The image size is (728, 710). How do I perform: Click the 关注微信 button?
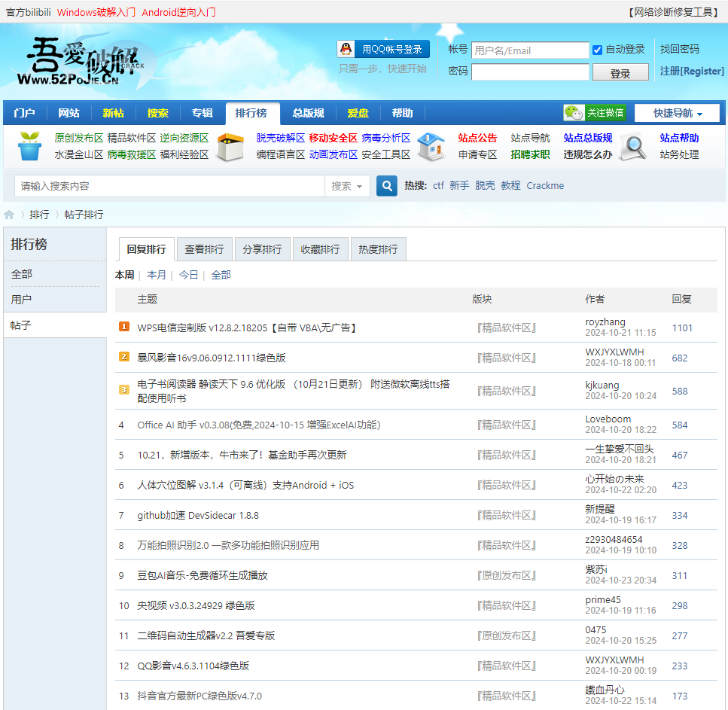coord(595,113)
